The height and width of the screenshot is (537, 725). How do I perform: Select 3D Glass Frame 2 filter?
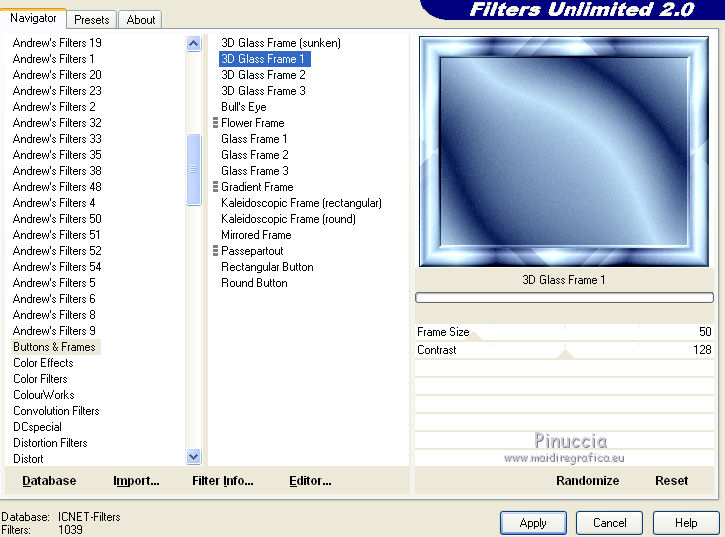pos(263,75)
